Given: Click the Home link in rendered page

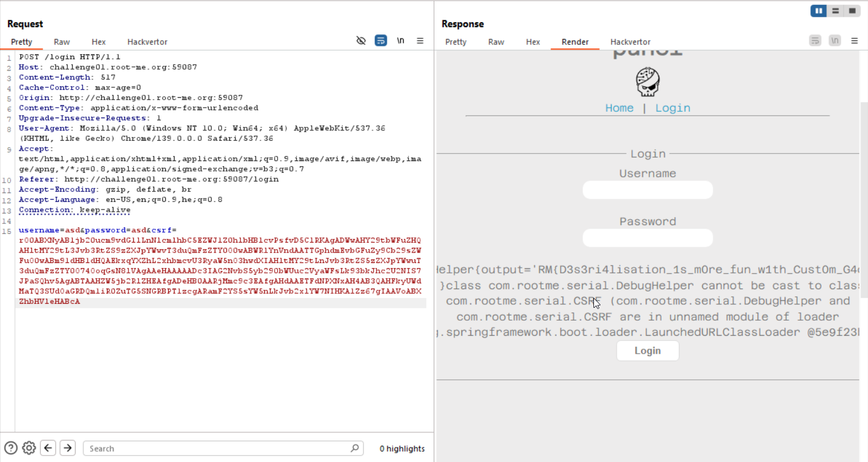Looking at the screenshot, I should click(619, 108).
